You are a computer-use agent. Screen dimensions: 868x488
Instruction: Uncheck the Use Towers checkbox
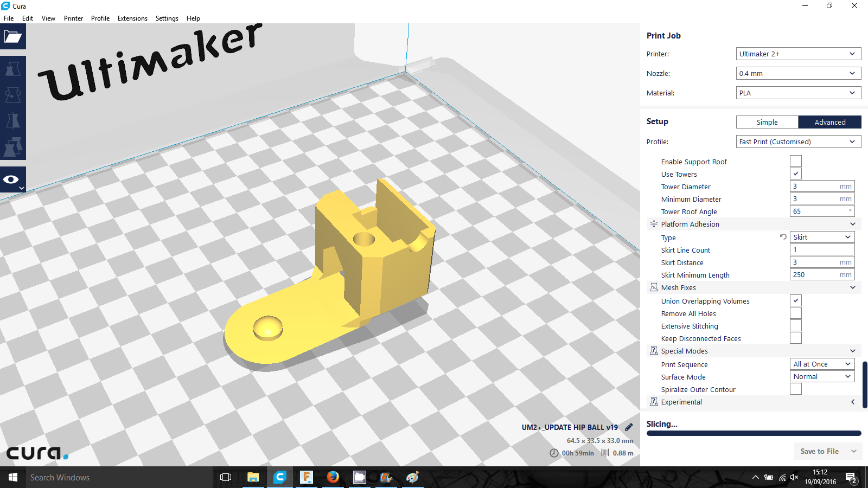pos(795,174)
